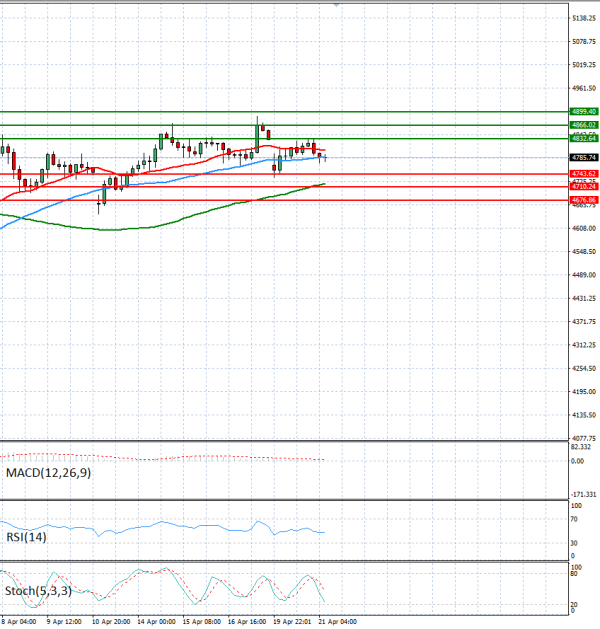Image resolution: width=600 pixels, height=629 pixels.
Task: Select the red 4743.62 support label
Action: click(584, 174)
